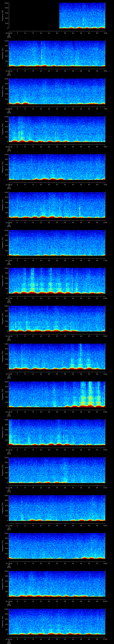Click the 22:08:00 time axis label

point(9,184)
